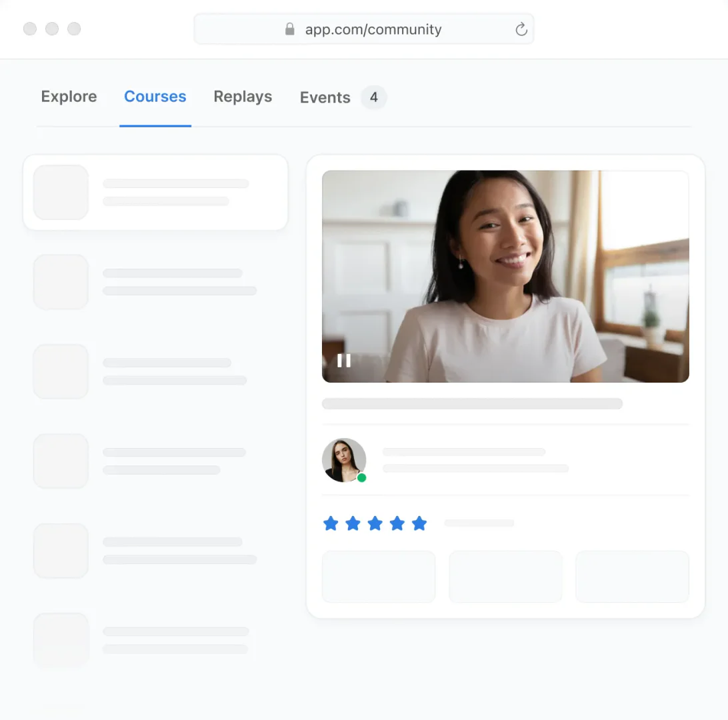This screenshot has height=720, width=728.
Task: Click the first blue star icon
Action: pyautogui.click(x=331, y=523)
